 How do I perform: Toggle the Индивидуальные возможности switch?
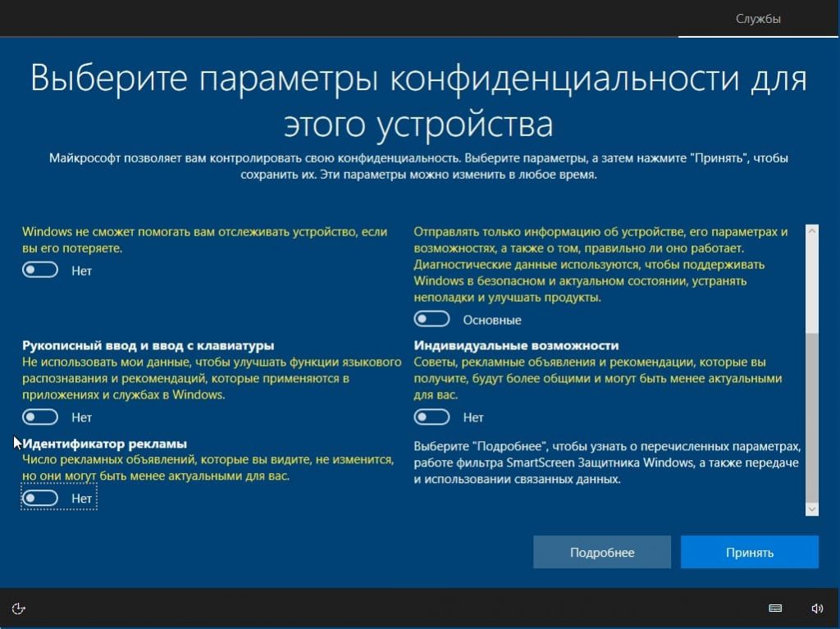click(x=432, y=417)
